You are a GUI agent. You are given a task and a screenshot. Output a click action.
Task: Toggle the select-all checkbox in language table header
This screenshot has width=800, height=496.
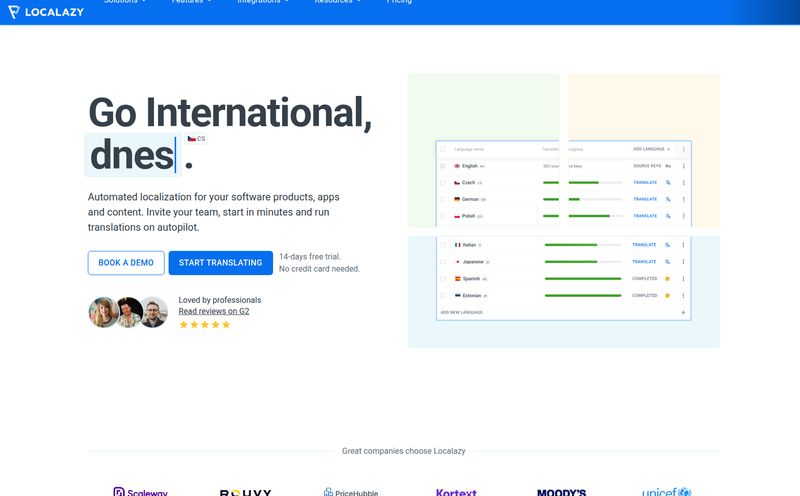(443, 149)
